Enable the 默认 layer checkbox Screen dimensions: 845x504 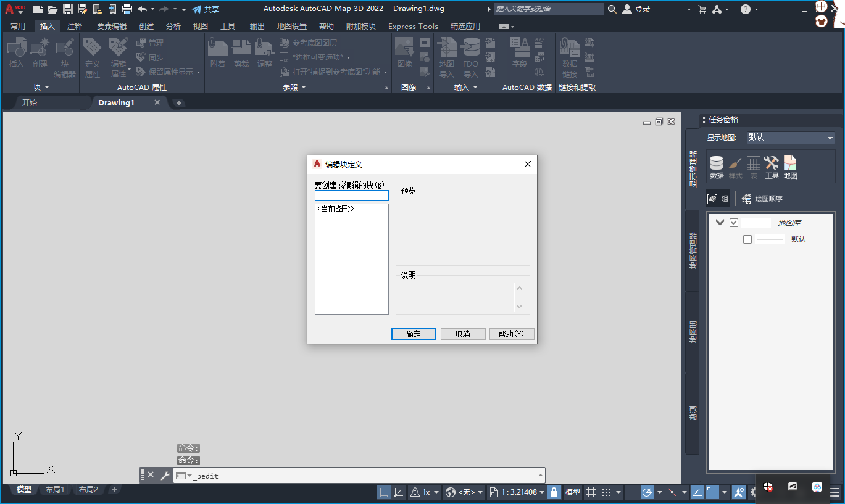[747, 239]
